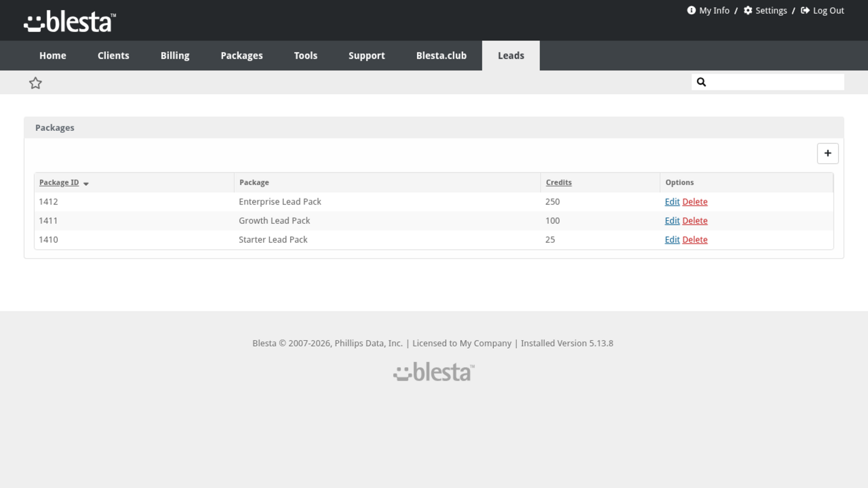The width and height of the screenshot is (868, 488).
Task: Click the favorite star icon
Action: click(x=35, y=83)
